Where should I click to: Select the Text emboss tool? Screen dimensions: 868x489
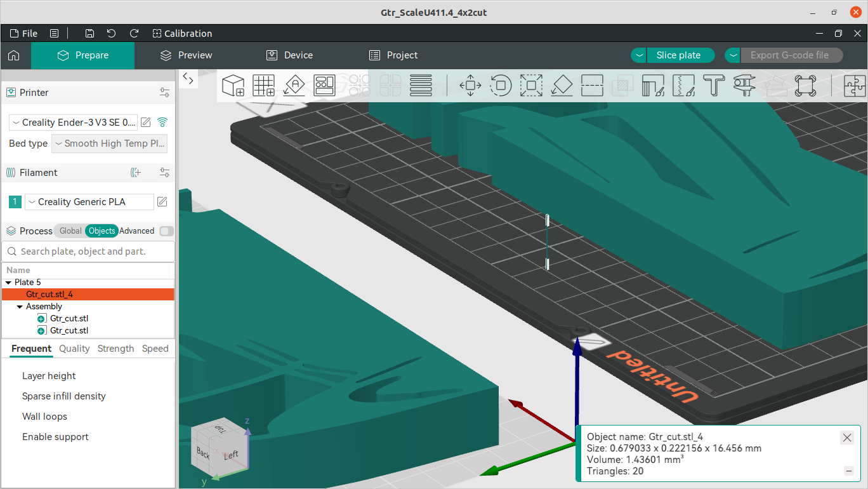click(714, 85)
